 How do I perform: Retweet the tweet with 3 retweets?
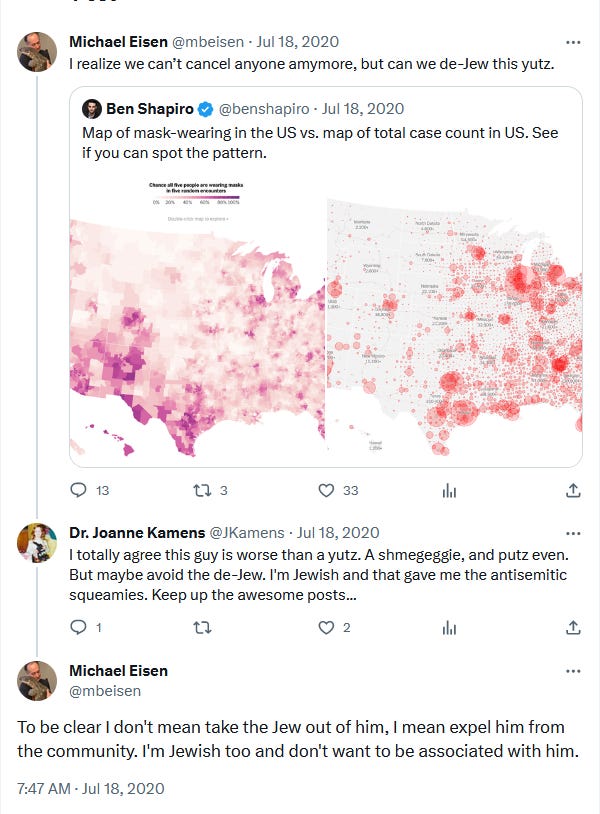[201, 490]
